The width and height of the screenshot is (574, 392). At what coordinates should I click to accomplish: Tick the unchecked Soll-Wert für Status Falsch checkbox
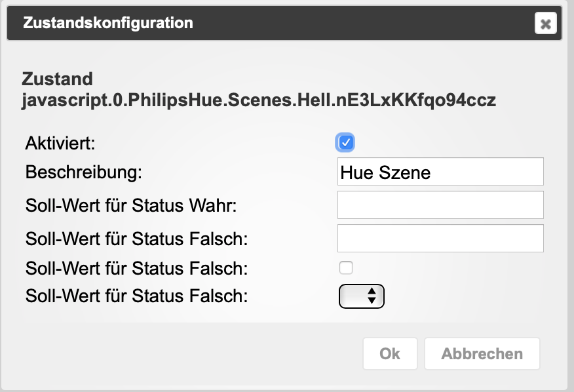345,267
